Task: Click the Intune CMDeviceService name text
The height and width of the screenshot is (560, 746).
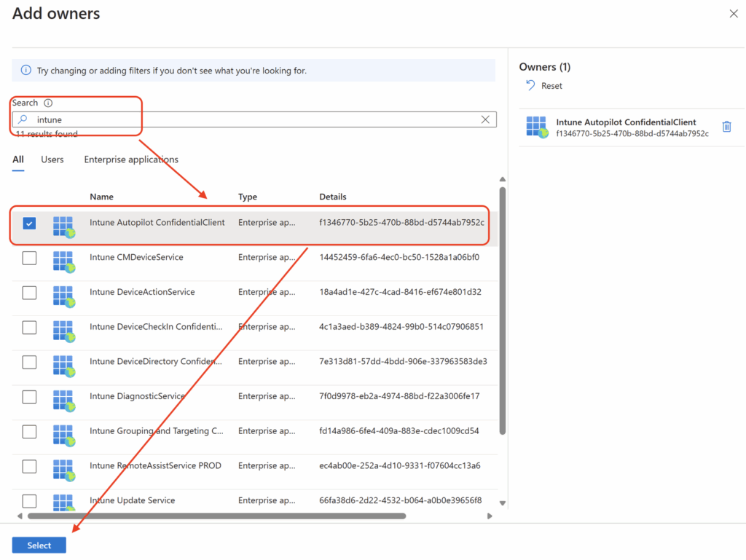Action: [x=136, y=257]
